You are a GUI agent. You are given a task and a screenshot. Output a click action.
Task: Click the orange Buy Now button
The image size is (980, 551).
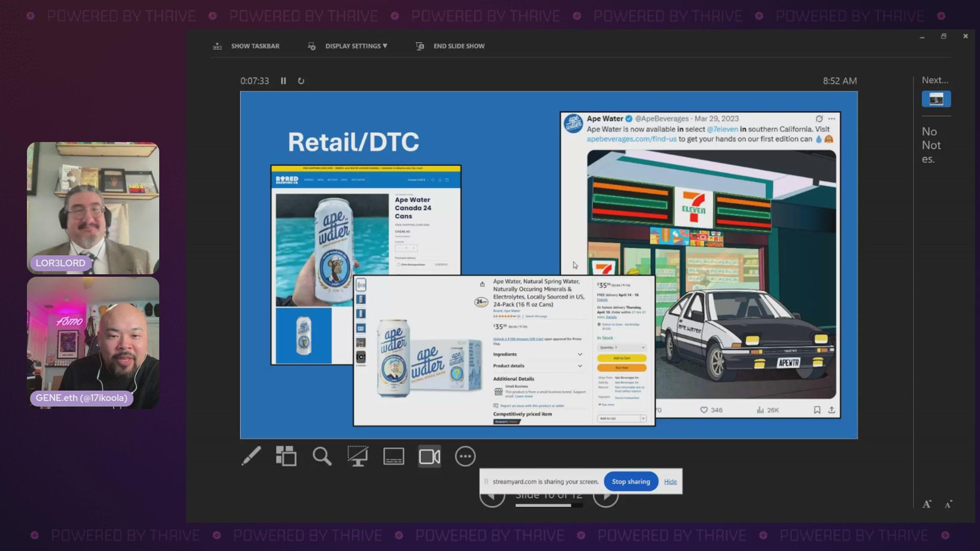(622, 367)
